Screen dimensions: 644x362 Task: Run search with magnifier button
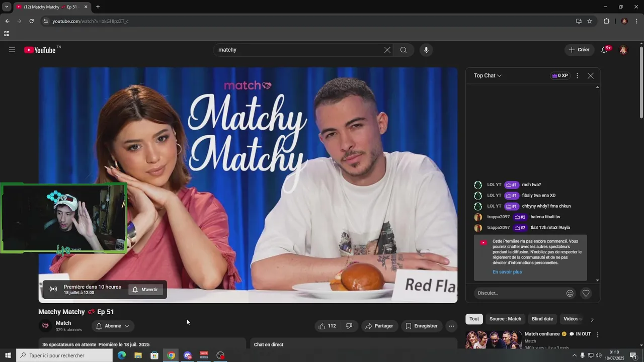pyautogui.click(x=404, y=50)
